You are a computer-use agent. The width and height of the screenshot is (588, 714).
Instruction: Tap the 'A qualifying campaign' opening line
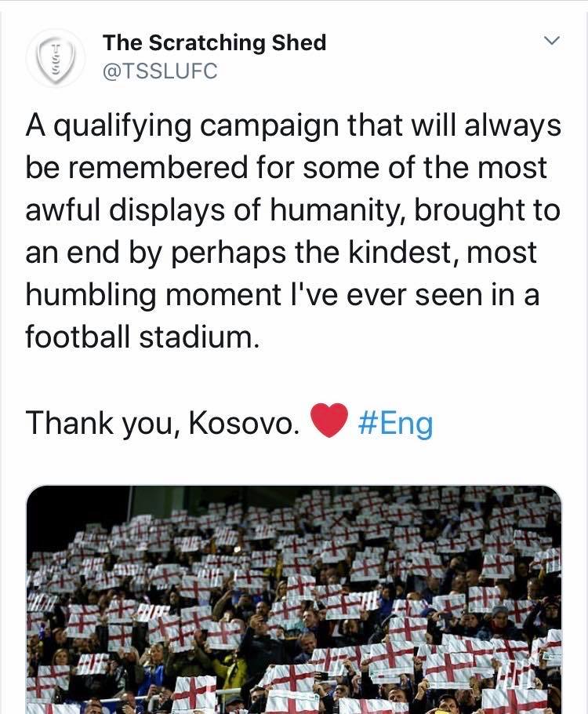click(x=293, y=126)
